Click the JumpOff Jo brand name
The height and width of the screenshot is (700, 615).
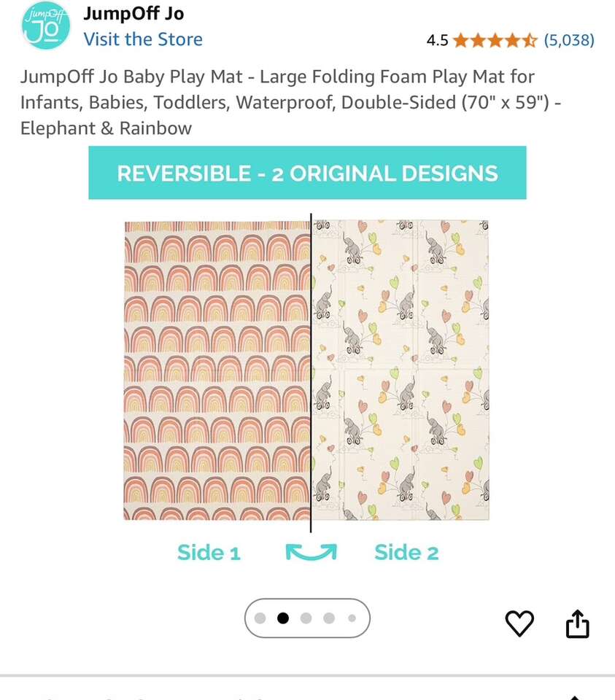point(134,14)
